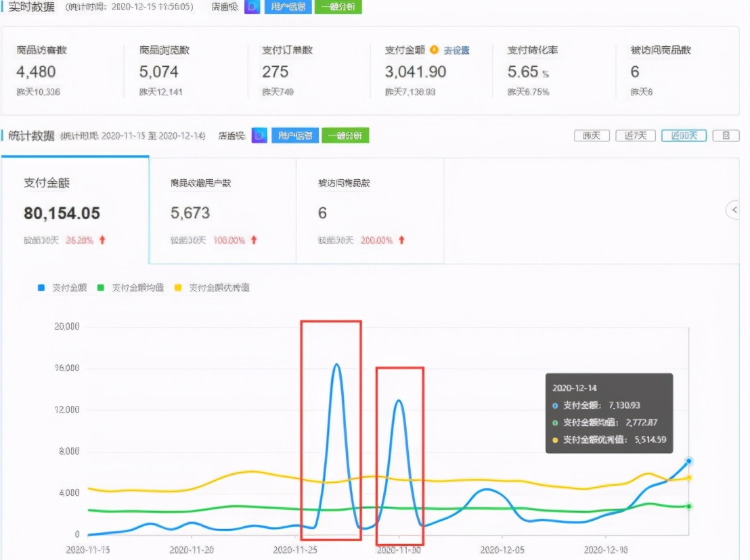Image resolution: width=750 pixels, height=560 pixels.
Task: Open the 昨天 date range selector
Action: pyautogui.click(x=592, y=135)
